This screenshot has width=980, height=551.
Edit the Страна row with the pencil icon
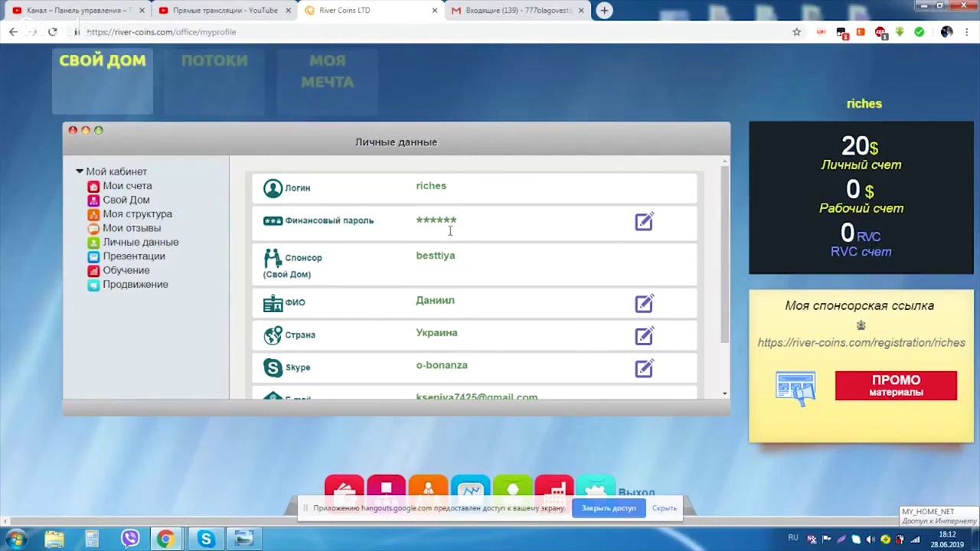[644, 336]
